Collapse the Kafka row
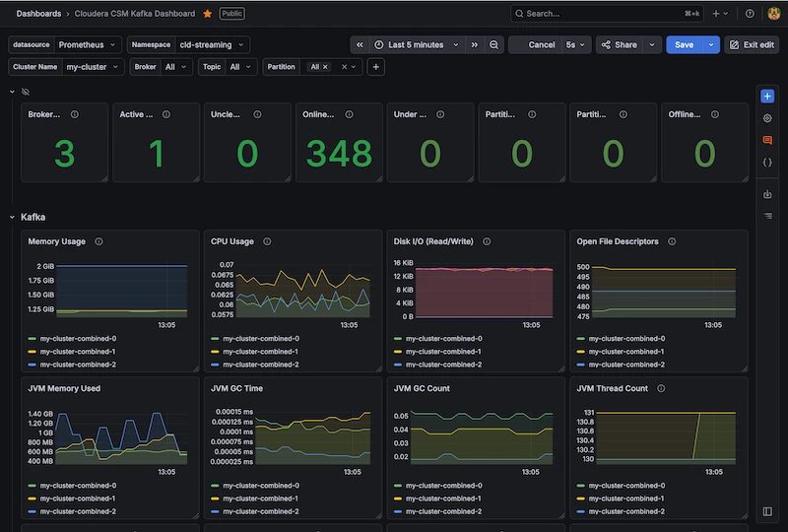 click(x=12, y=217)
